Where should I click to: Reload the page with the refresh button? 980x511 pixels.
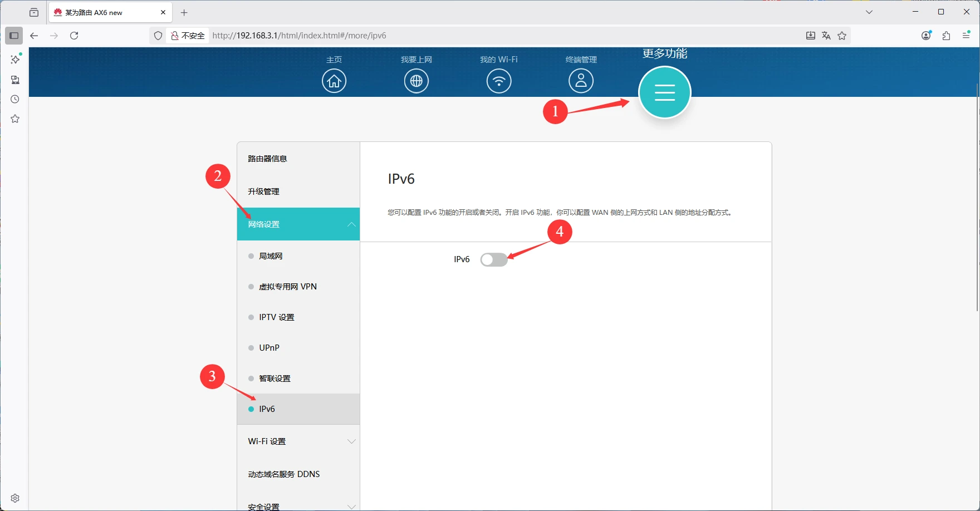(x=74, y=36)
